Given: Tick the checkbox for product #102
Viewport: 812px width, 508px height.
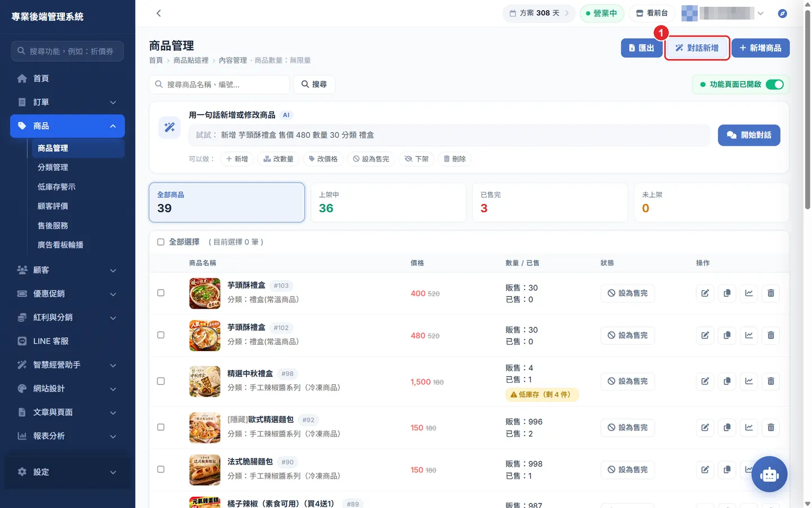Looking at the screenshot, I should coord(161,335).
